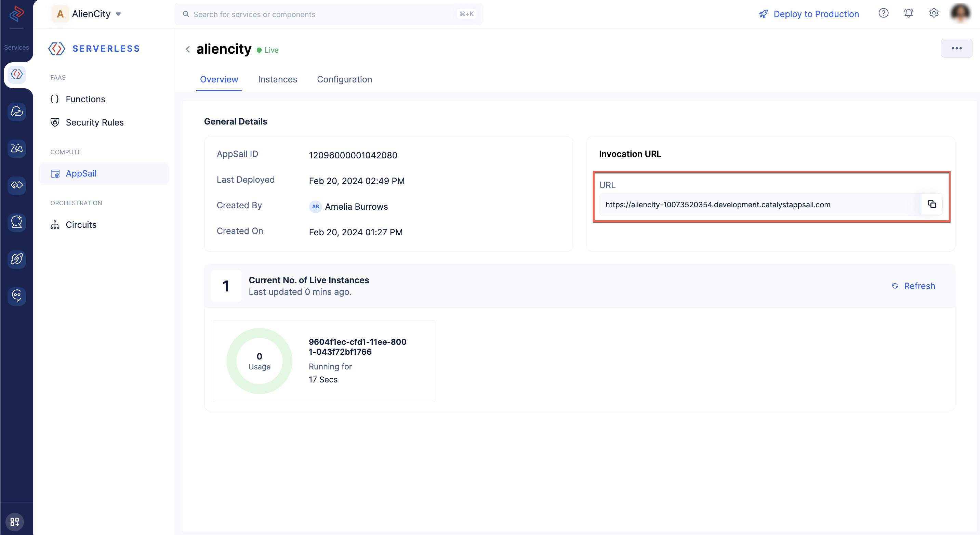Click Last Deployed date Feb 20, 2024 02:49 PM
980x535 pixels.
[x=356, y=181]
